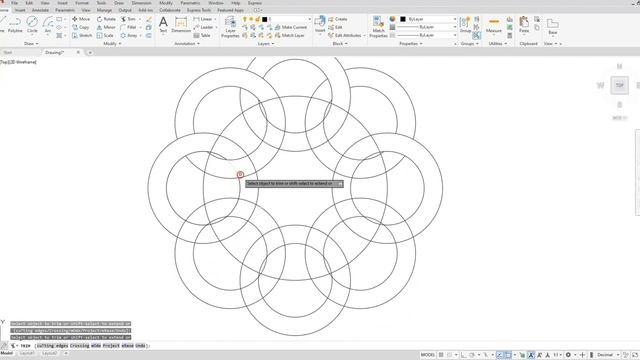Click the TOP face of the ViewCube
The width and height of the screenshot is (640, 360).
click(620, 85)
